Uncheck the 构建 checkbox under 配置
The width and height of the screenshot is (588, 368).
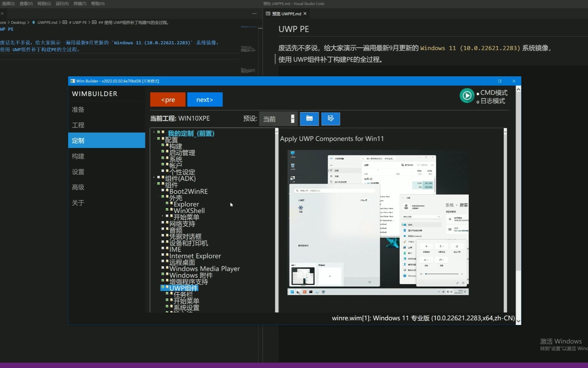pos(163,145)
